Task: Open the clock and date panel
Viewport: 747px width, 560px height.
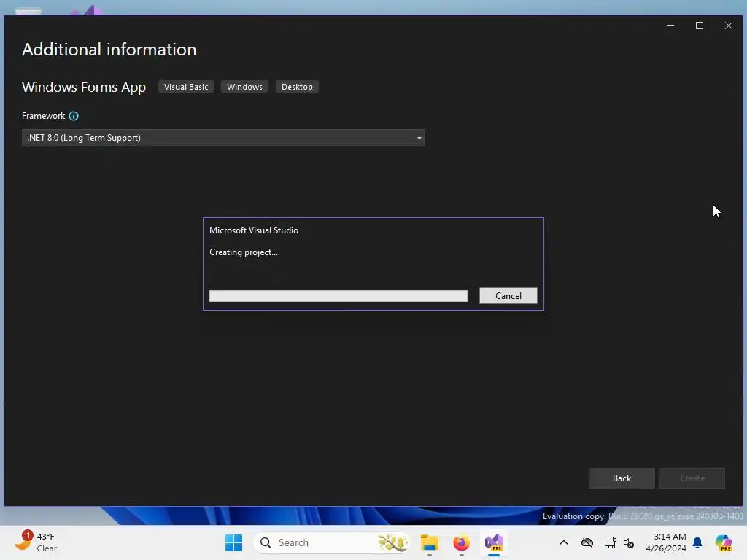Action: click(x=665, y=542)
